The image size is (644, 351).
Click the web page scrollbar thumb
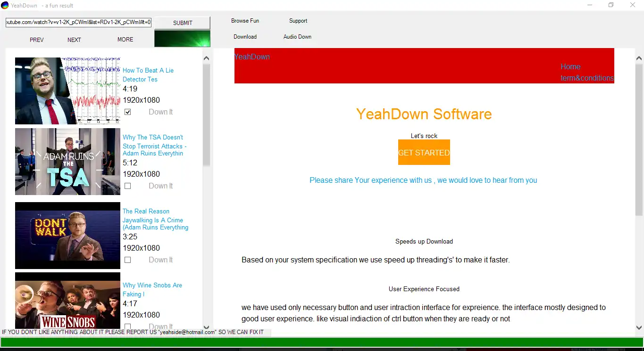(x=639, y=139)
